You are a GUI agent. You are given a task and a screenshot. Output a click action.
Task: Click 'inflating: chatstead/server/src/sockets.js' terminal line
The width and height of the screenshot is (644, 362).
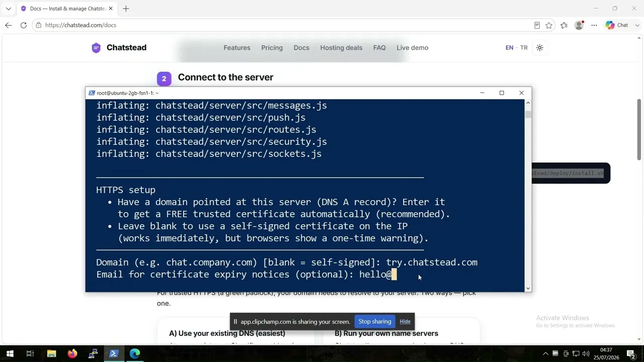click(x=209, y=154)
